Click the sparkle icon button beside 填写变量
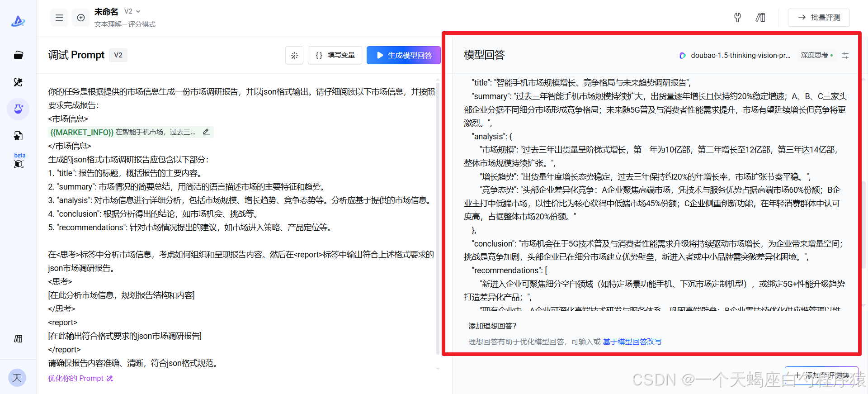 click(294, 55)
